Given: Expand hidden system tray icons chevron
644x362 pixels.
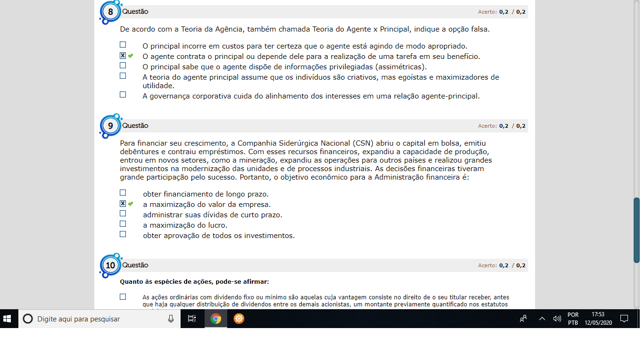Looking at the screenshot, I should click(x=542, y=319).
